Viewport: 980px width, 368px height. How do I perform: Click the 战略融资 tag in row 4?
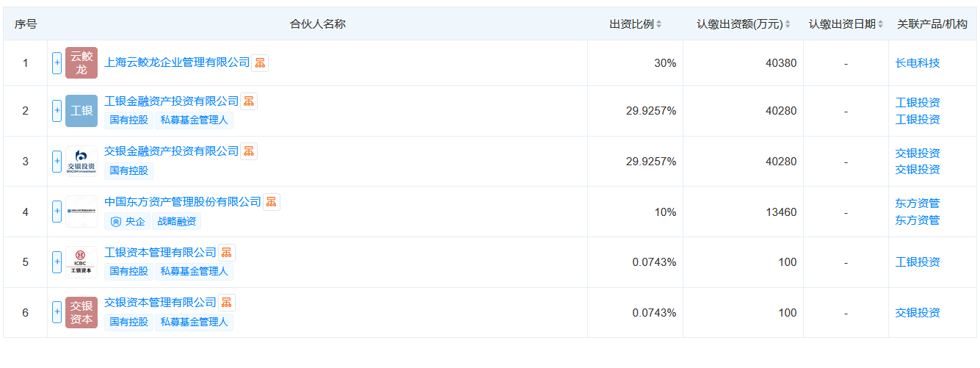point(178,221)
